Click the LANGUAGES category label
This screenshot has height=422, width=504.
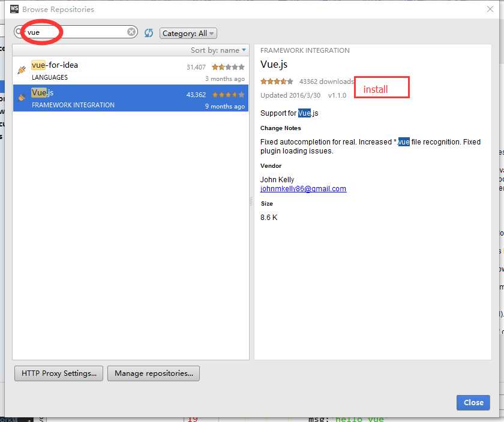tap(50, 77)
